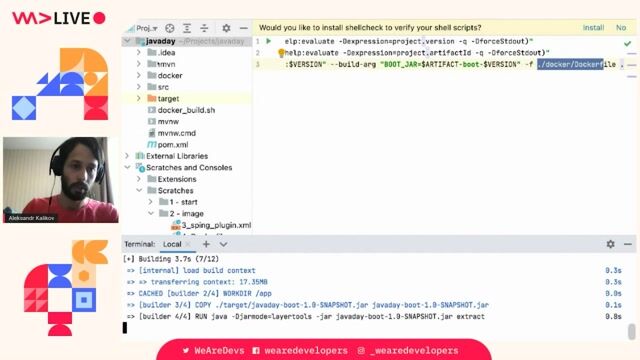The width and height of the screenshot is (640, 360).
Task: Collapse the Scratches folder
Action: pyautogui.click(x=139, y=190)
